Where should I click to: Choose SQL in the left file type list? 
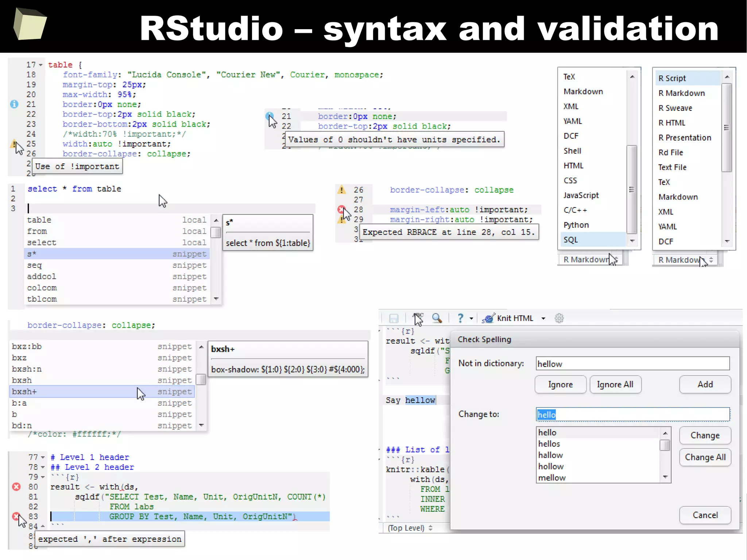[593, 240]
